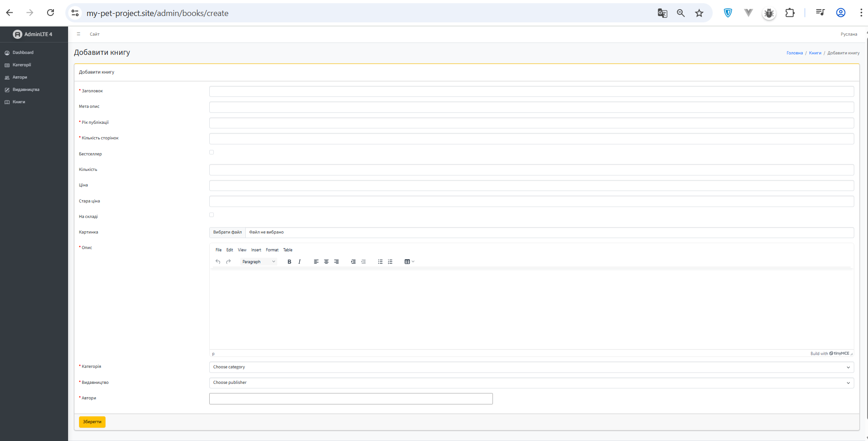
Task: Click the Italic formatting icon
Action: tap(299, 262)
